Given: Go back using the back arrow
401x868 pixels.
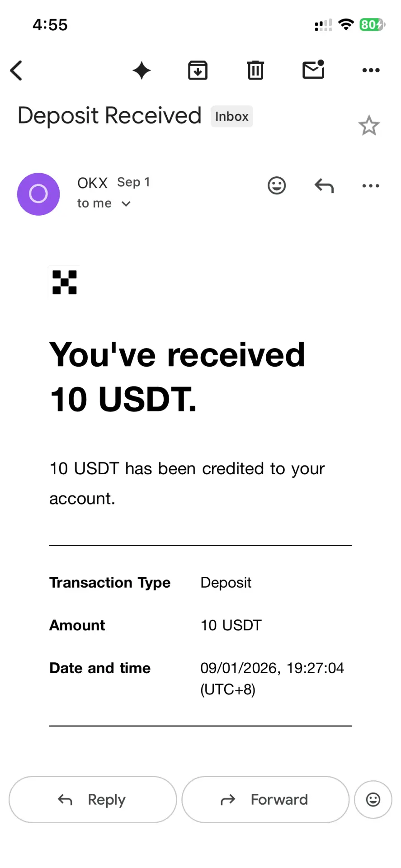Looking at the screenshot, I should [16, 71].
